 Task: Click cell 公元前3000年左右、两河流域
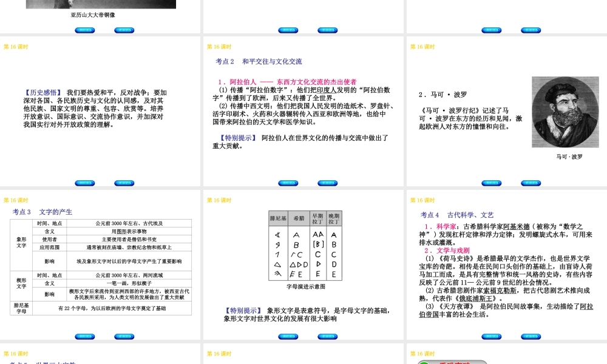(129, 275)
